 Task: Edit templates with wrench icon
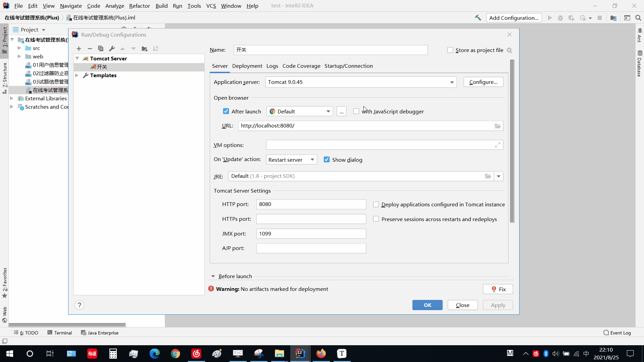pyautogui.click(x=112, y=49)
